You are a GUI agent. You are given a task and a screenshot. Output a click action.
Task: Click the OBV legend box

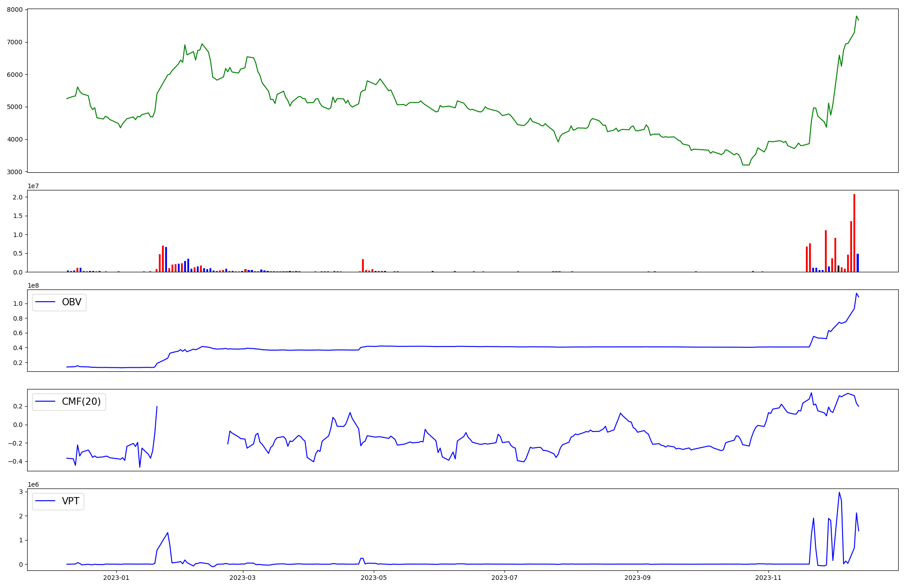[59, 302]
